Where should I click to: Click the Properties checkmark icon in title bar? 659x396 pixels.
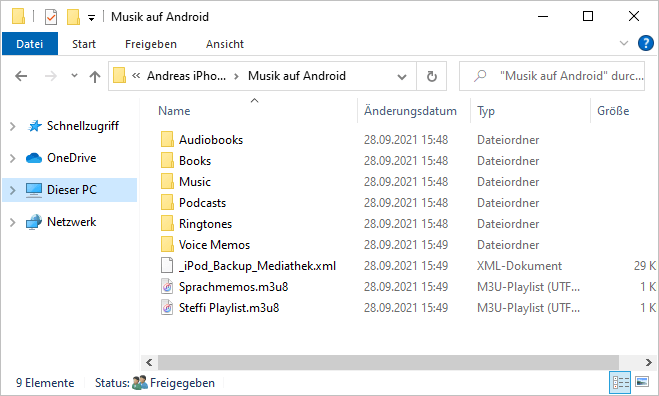click(51, 17)
